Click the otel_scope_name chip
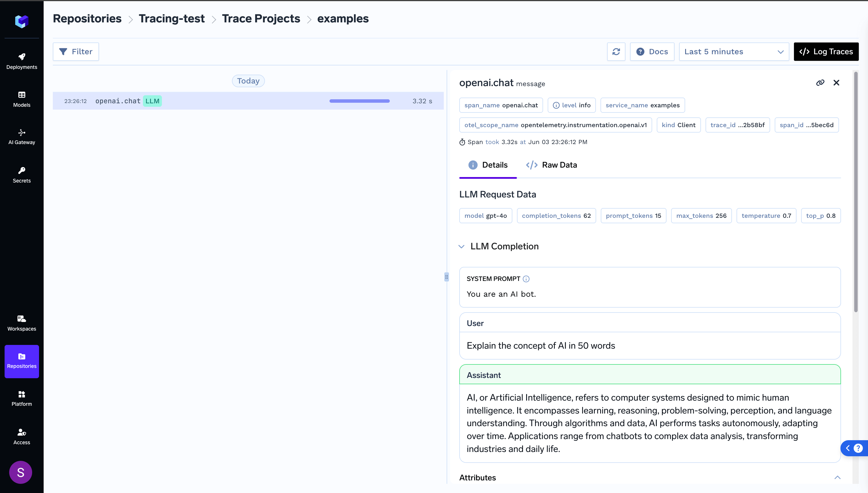The width and height of the screenshot is (868, 493). (555, 125)
